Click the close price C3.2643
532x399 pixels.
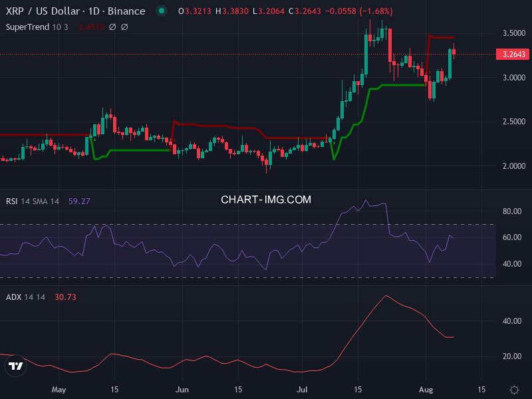[305, 11]
